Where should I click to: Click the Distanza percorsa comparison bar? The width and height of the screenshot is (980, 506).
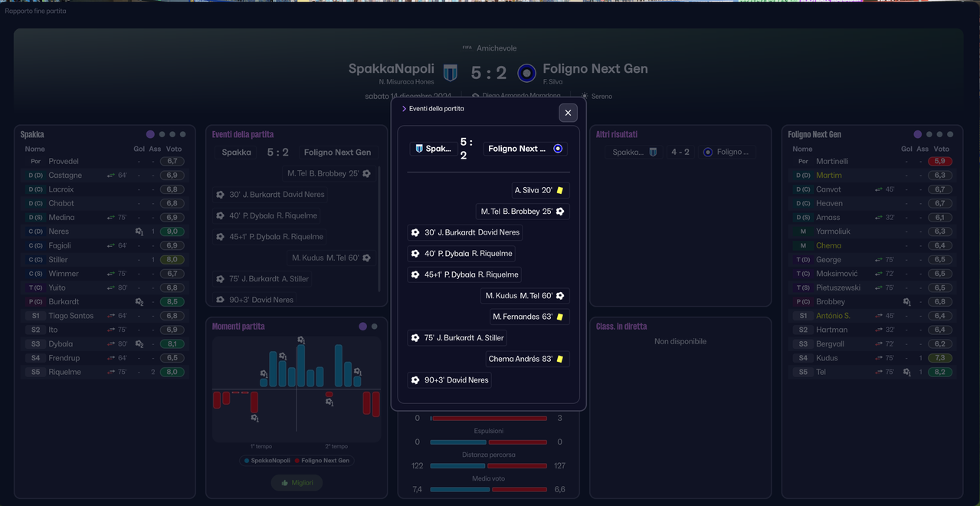point(489,465)
